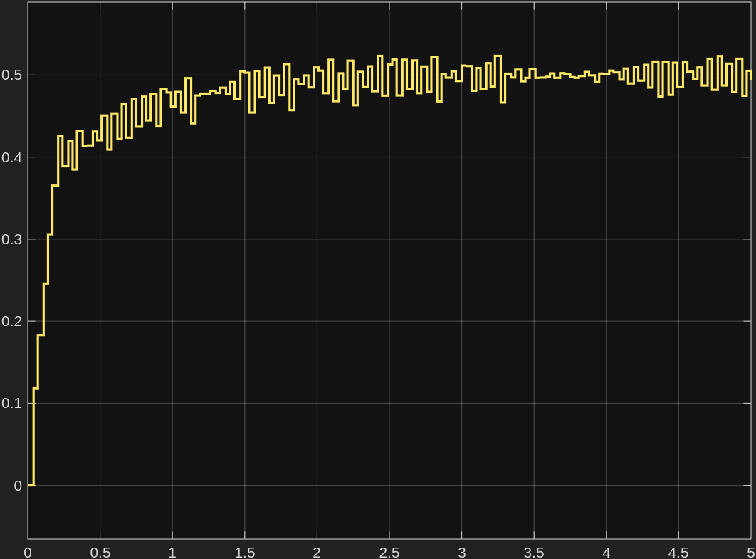
Task: Select the 1.5 label on the horizontal axis
Action: pos(245,552)
